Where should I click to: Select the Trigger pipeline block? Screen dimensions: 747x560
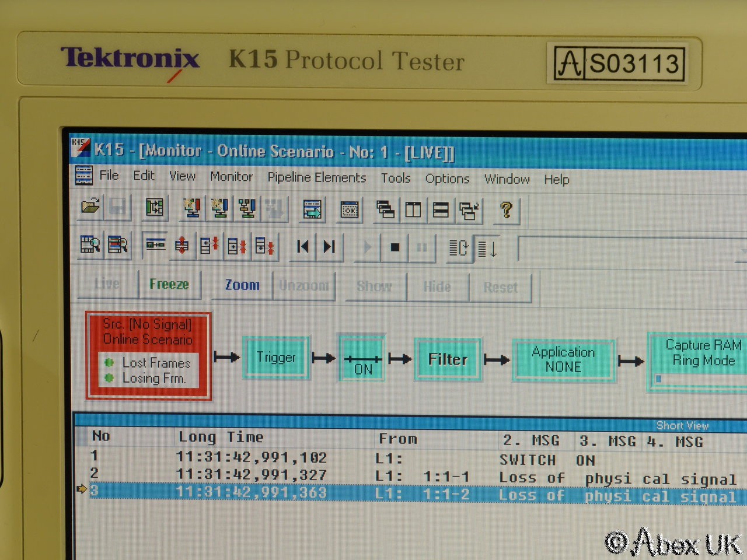click(x=277, y=357)
